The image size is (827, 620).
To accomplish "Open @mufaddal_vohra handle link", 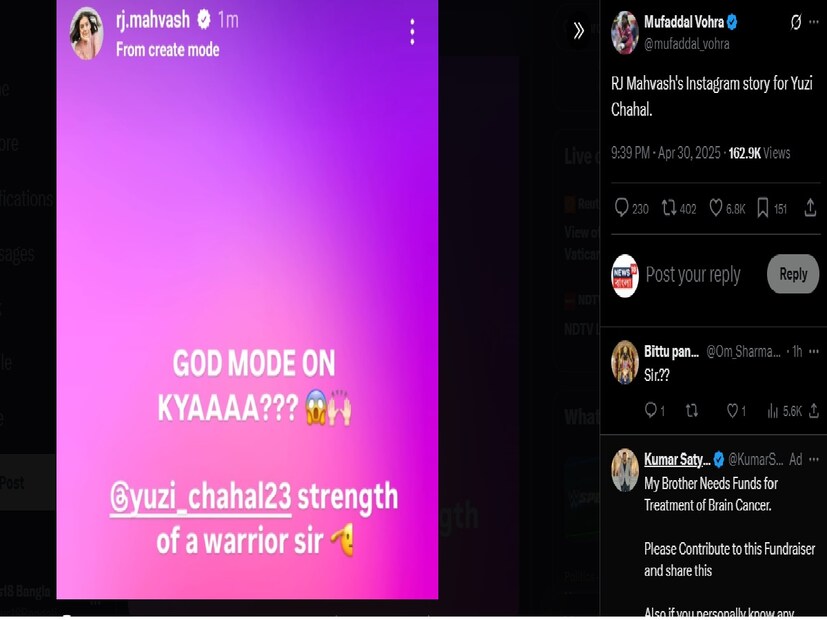I will point(686,44).
